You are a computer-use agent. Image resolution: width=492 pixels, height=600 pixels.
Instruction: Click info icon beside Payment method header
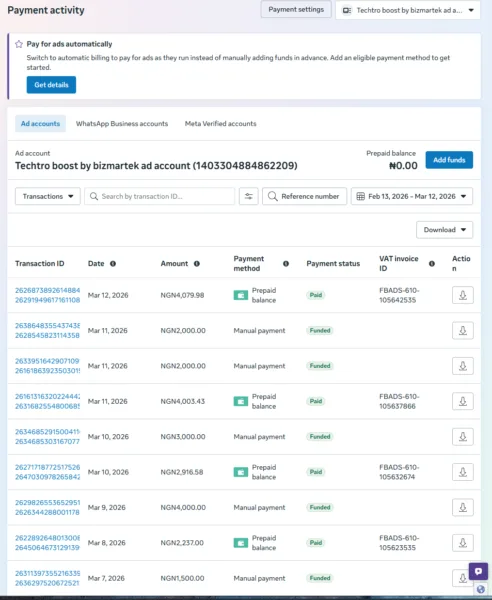(x=286, y=264)
